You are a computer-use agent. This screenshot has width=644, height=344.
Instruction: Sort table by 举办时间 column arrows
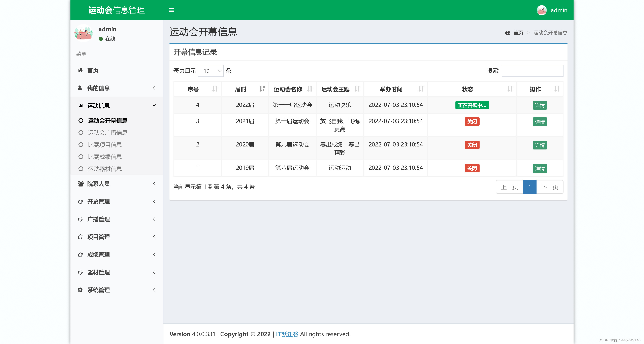[x=421, y=89]
